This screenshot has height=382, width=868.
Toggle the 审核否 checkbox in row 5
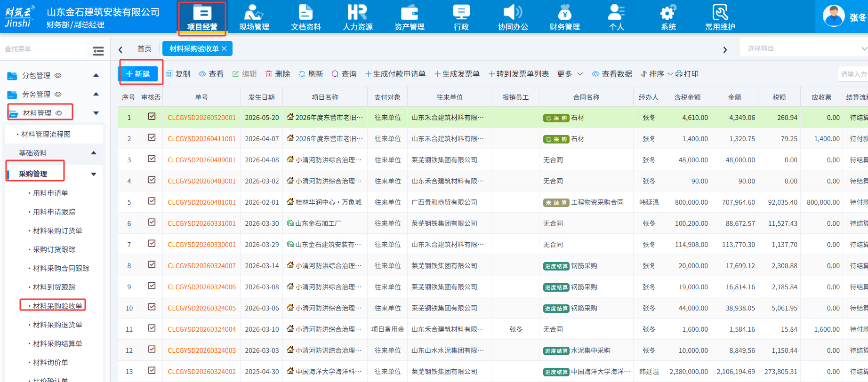click(152, 201)
